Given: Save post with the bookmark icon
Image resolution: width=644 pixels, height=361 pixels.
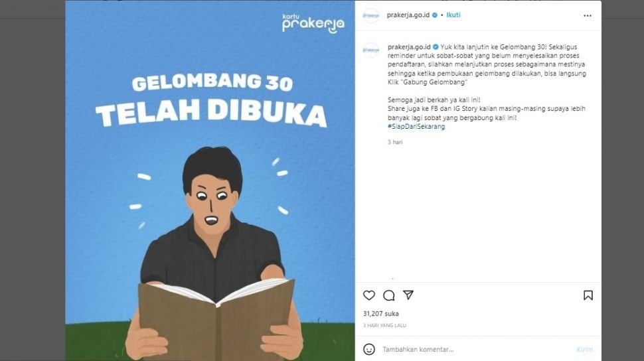Looking at the screenshot, I should point(588,295).
